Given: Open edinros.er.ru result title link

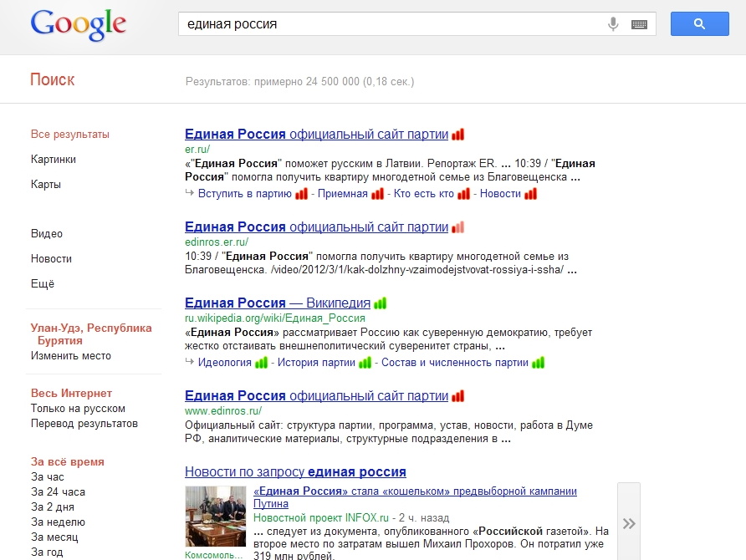Looking at the screenshot, I should [316, 227].
